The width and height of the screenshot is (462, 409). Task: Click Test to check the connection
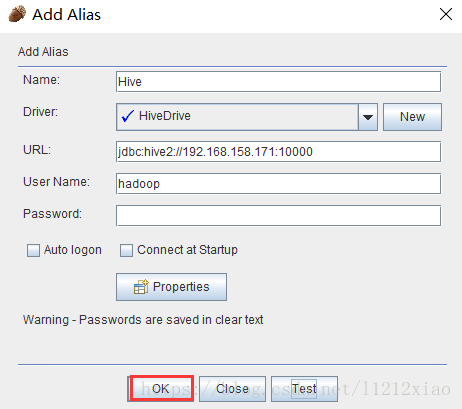(x=304, y=389)
